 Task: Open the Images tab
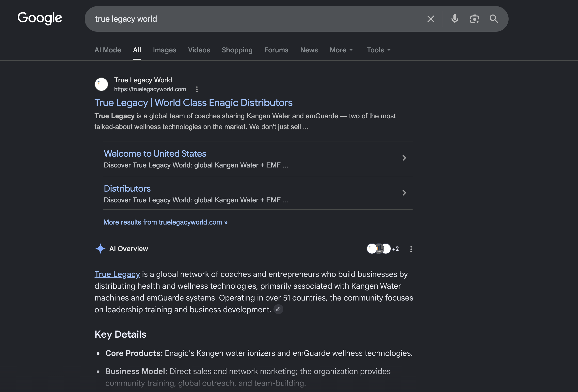click(x=164, y=50)
